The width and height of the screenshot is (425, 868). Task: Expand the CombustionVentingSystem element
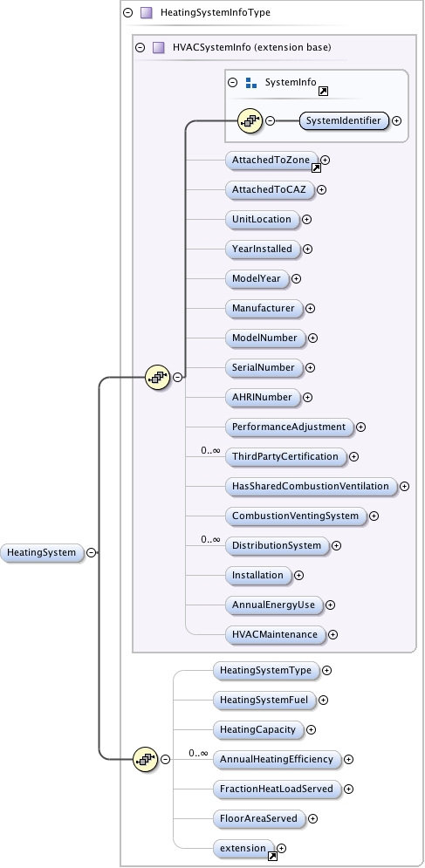(374, 516)
